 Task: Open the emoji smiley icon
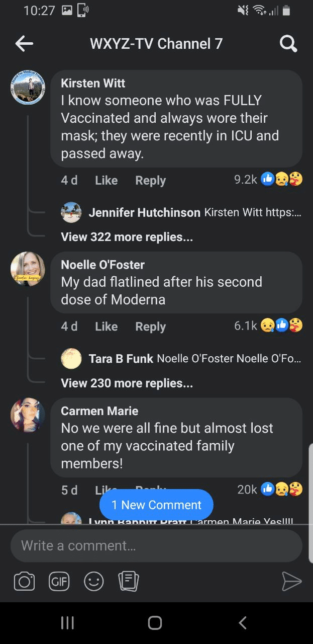tap(93, 582)
